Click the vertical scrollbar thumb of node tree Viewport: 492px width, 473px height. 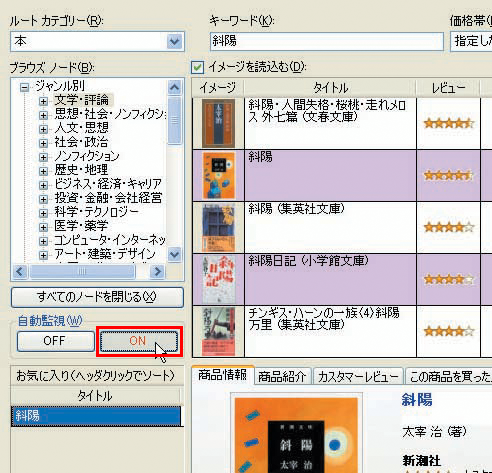pos(174,121)
